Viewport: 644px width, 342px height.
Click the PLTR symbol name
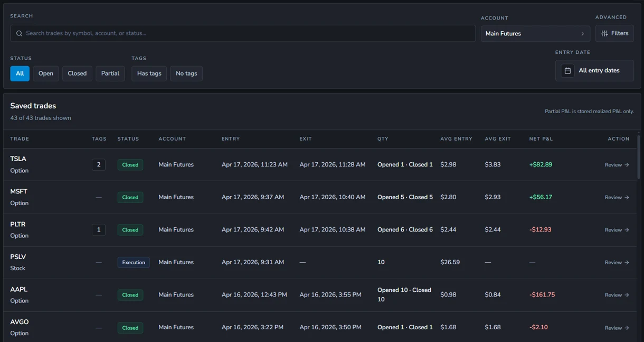[x=18, y=224]
